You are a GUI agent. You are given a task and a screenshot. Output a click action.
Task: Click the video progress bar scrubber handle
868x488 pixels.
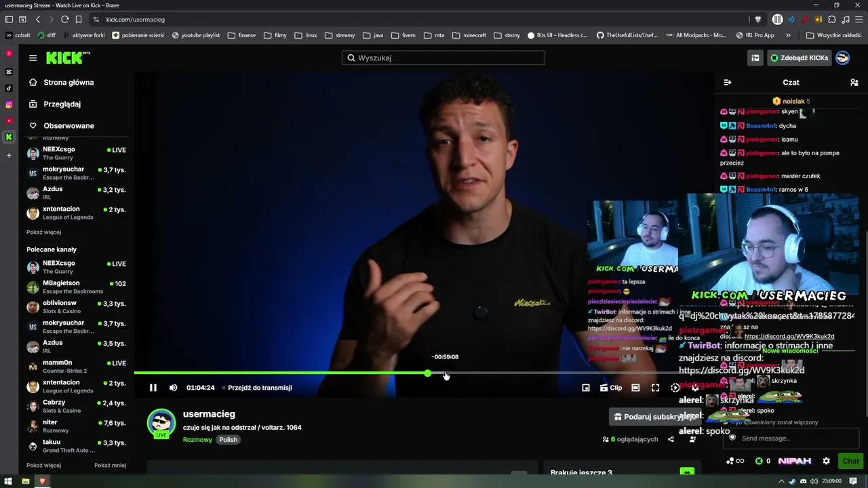(428, 373)
